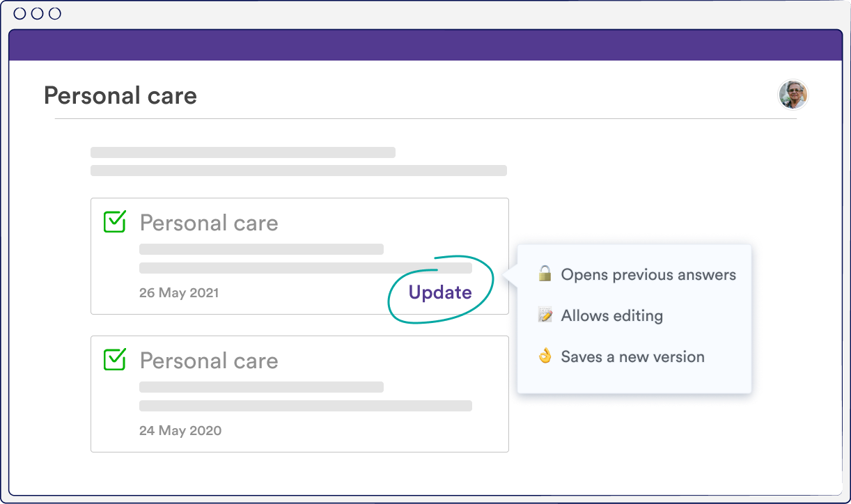Viewport: 851px width, 504px height.
Task: Select the Allows editing item
Action: point(600,315)
